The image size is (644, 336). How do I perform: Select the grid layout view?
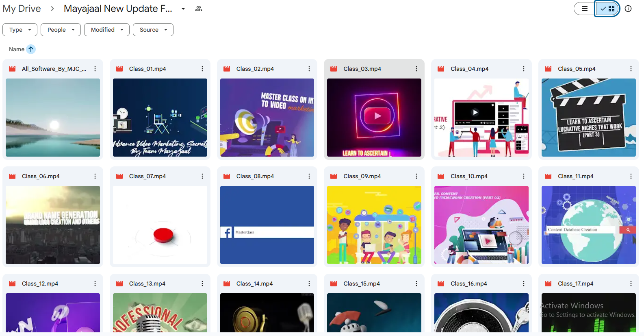tap(607, 9)
